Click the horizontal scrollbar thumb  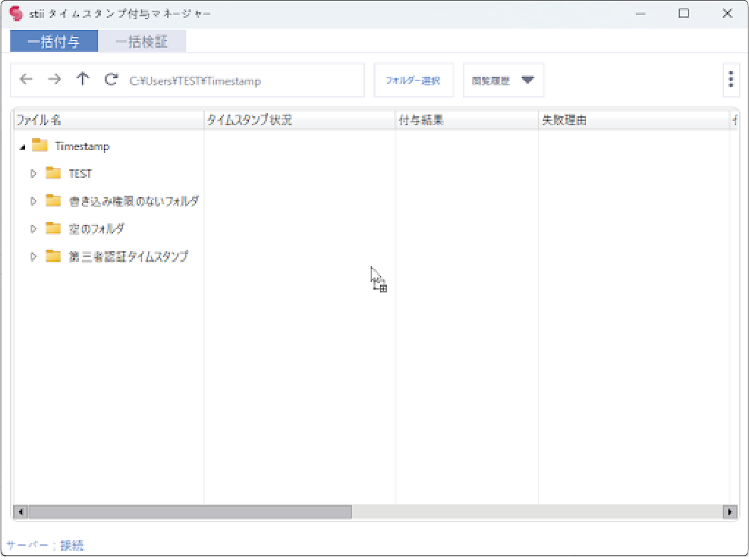(x=189, y=512)
